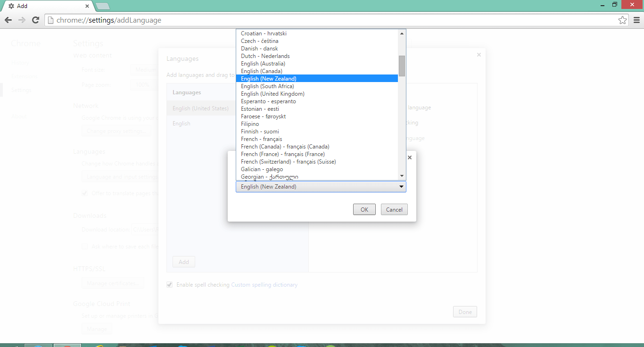Close the Languages overlay with X
This screenshot has height=347, width=644.
[x=479, y=55]
